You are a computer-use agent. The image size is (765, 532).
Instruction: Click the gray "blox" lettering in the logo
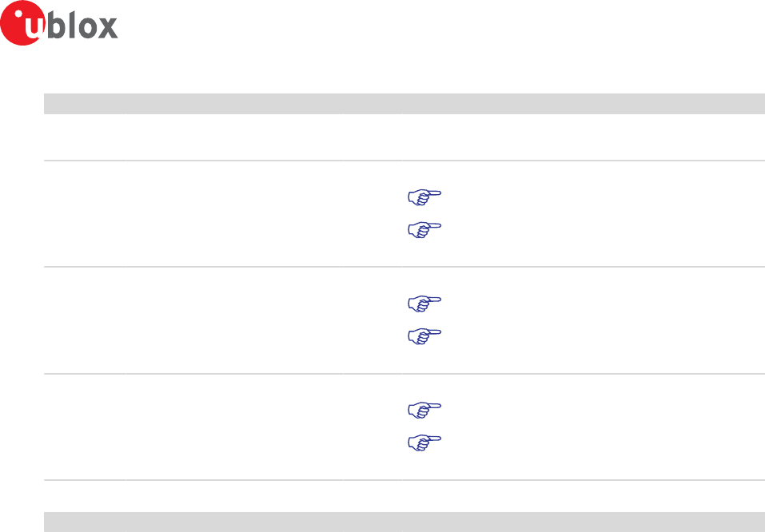(82, 25)
